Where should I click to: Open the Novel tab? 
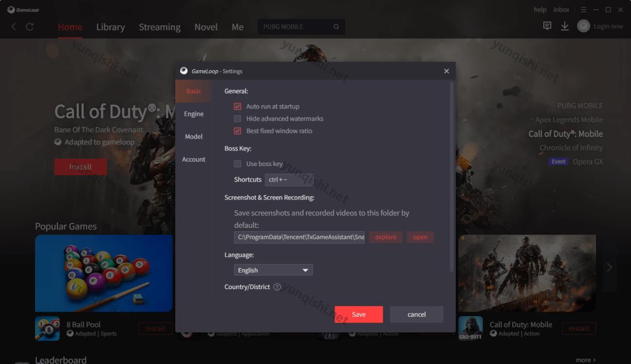[x=206, y=27]
